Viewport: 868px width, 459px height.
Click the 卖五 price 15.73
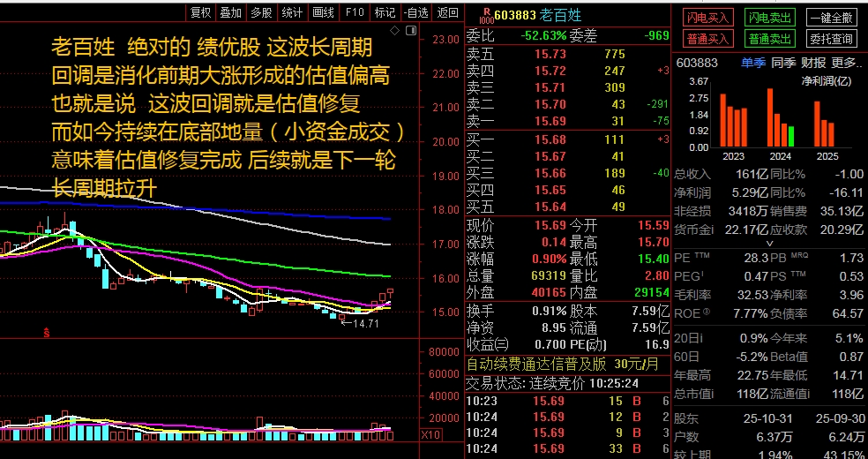(x=550, y=54)
